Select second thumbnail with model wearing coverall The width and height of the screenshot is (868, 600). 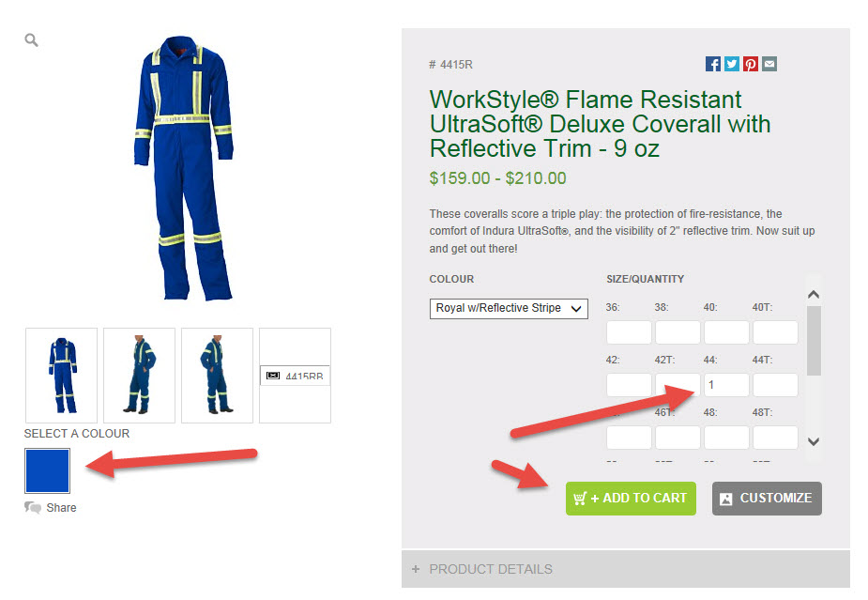140,375
